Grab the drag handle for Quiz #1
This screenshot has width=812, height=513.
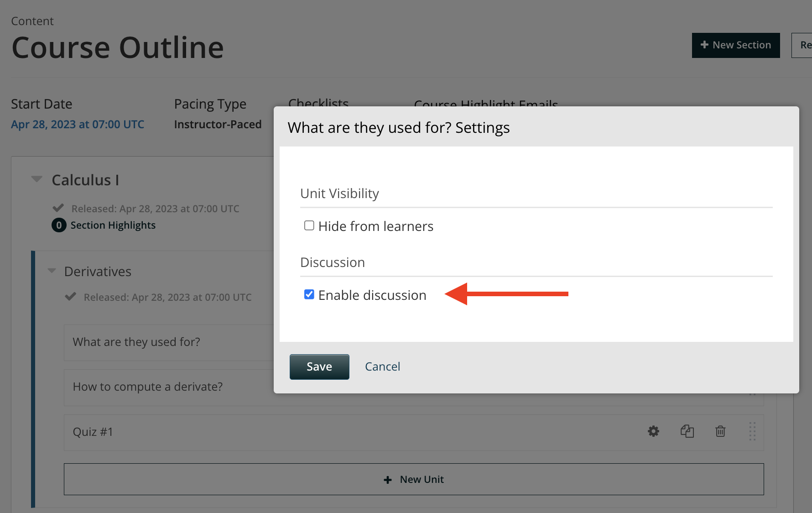pos(752,431)
